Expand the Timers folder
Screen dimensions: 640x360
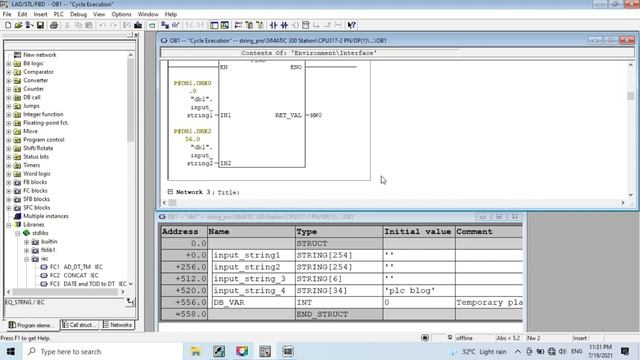point(9,165)
